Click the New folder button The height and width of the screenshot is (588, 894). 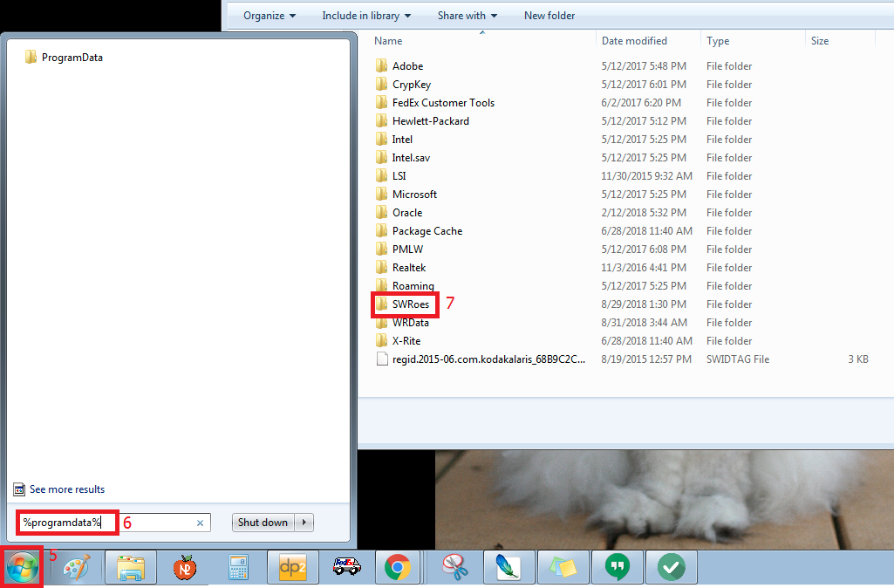point(549,16)
